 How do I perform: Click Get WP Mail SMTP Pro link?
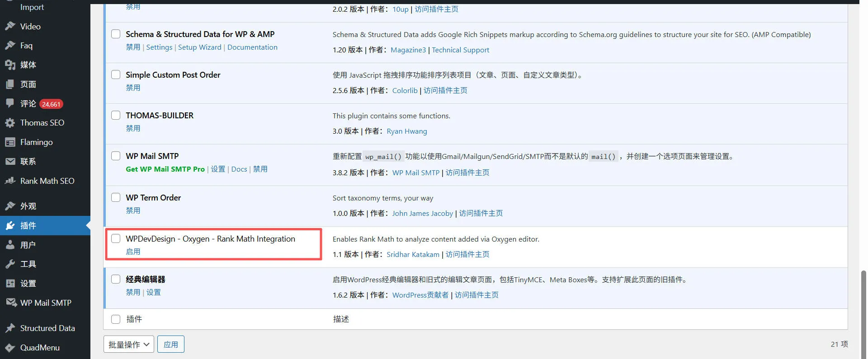[165, 169]
